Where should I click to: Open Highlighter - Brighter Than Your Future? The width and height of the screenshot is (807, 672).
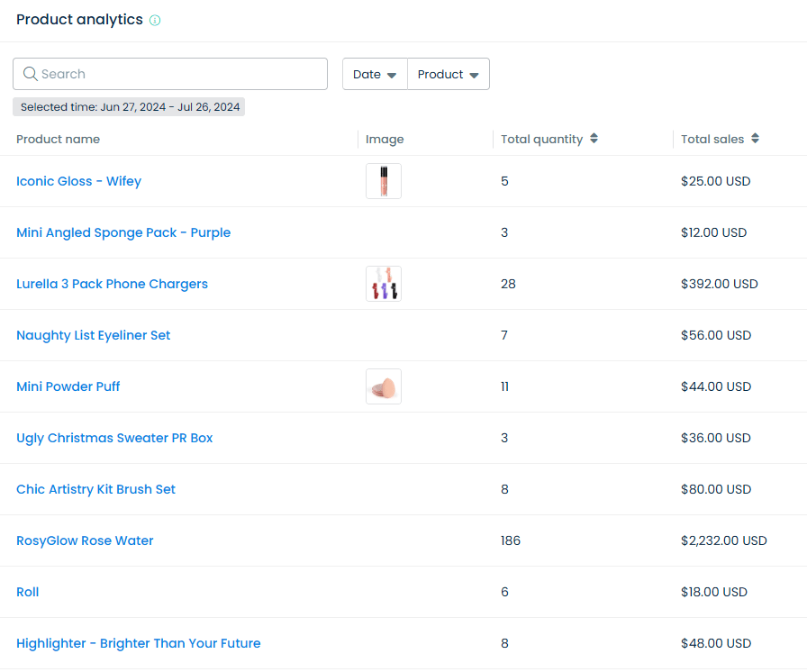tap(138, 643)
